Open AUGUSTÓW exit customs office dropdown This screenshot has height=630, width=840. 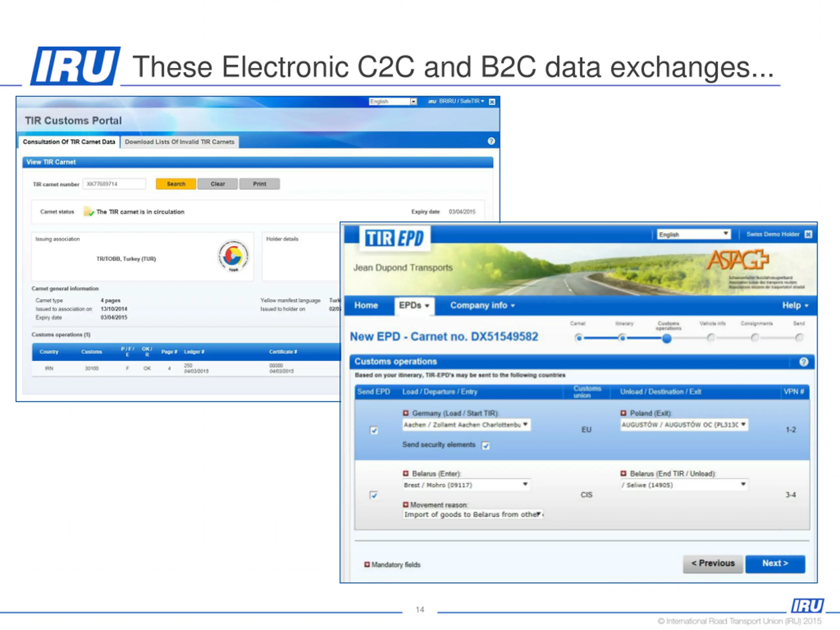tap(684, 425)
